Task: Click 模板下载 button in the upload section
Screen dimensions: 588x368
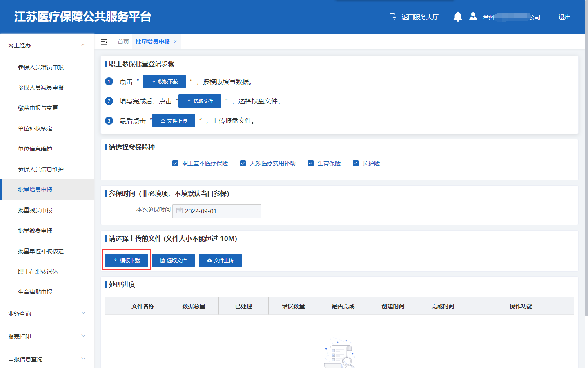Action: coord(126,260)
